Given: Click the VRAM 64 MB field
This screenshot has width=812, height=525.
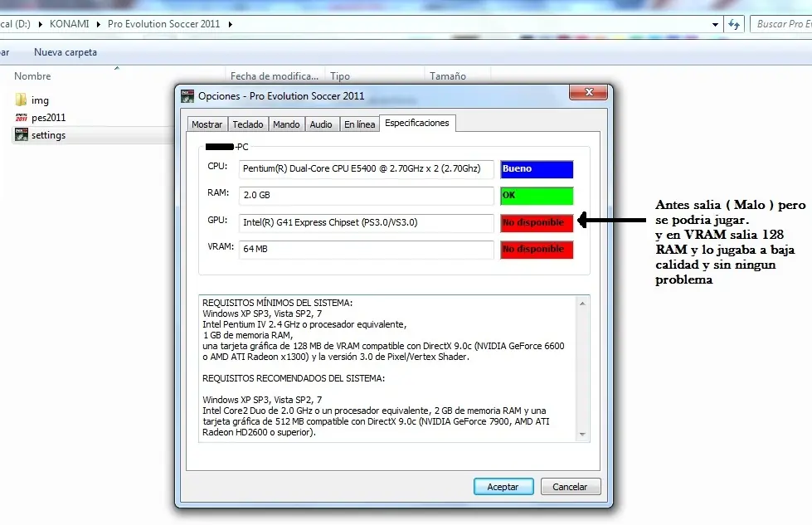Looking at the screenshot, I should tap(366, 249).
